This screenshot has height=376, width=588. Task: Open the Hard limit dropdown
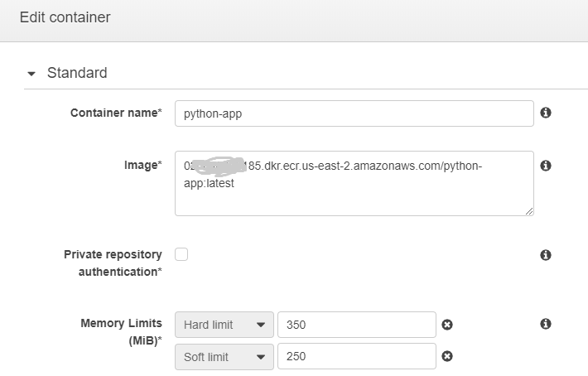click(x=224, y=325)
